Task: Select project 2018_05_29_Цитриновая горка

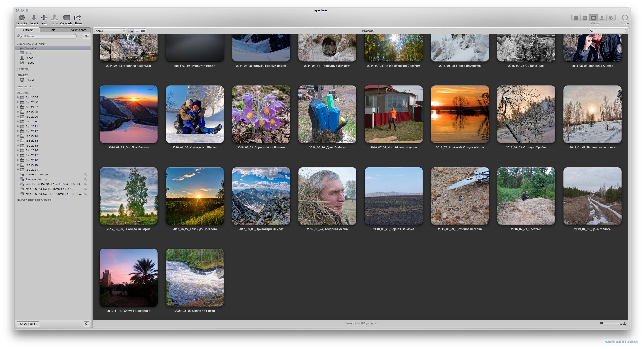Action: [x=460, y=196]
